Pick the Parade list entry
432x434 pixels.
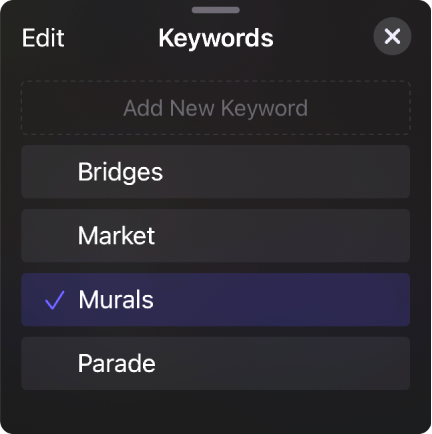216,363
